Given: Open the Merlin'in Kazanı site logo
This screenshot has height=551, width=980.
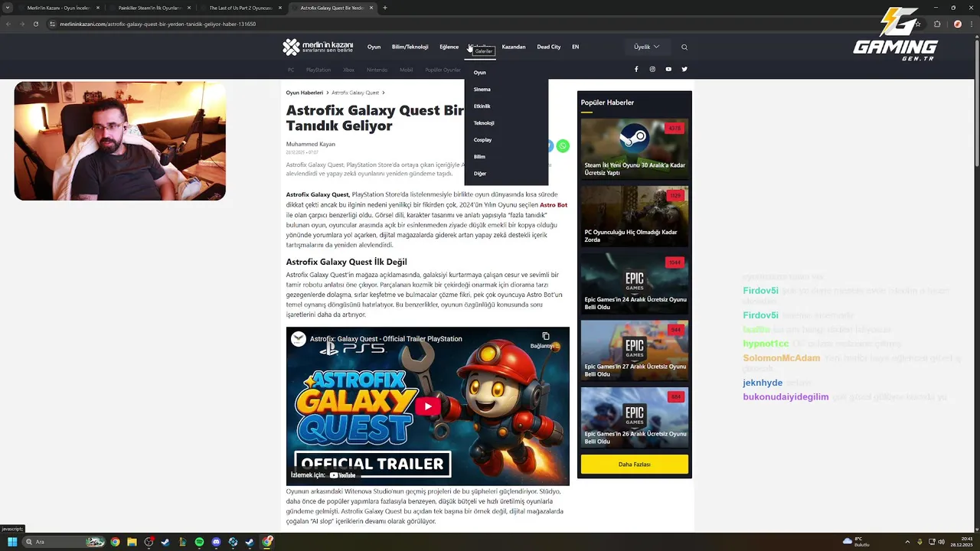Looking at the screenshot, I should click(318, 47).
